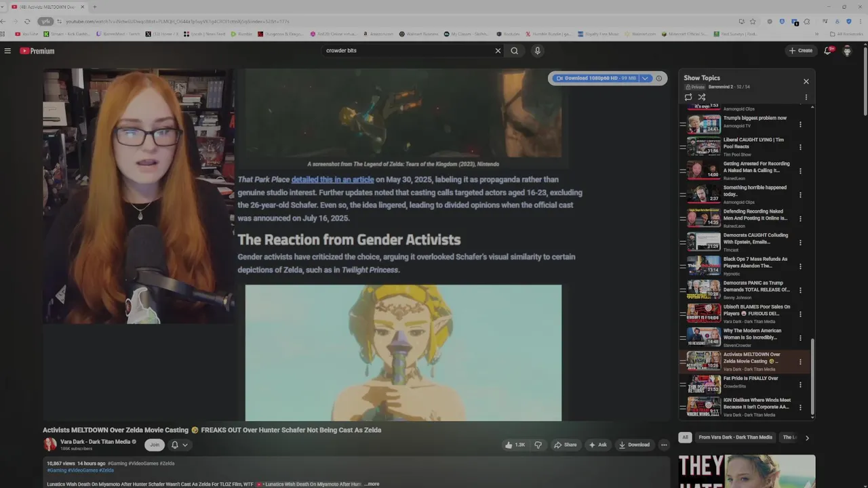The height and width of the screenshot is (488, 868).
Task: Reload the page in browser
Action: pyautogui.click(x=27, y=21)
